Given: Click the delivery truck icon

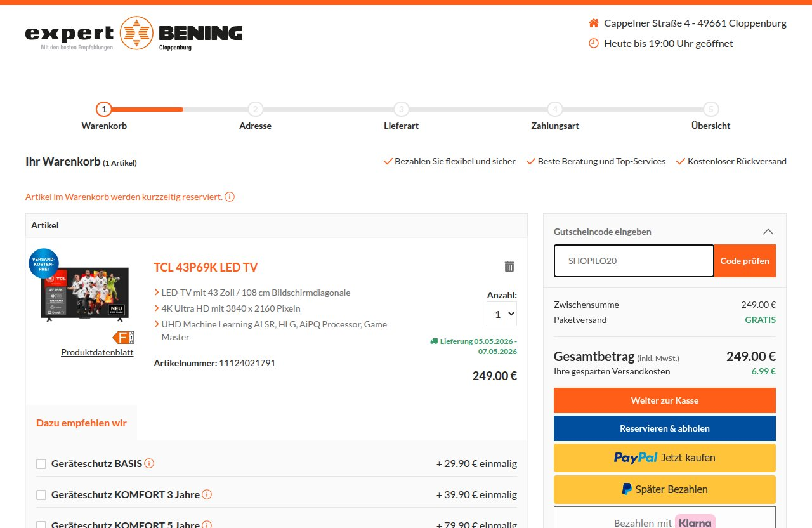Looking at the screenshot, I should click(x=434, y=341).
